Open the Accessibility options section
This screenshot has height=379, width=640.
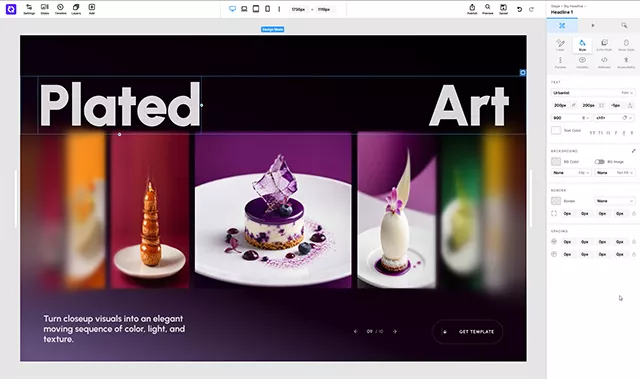click(x=626, y=62)
